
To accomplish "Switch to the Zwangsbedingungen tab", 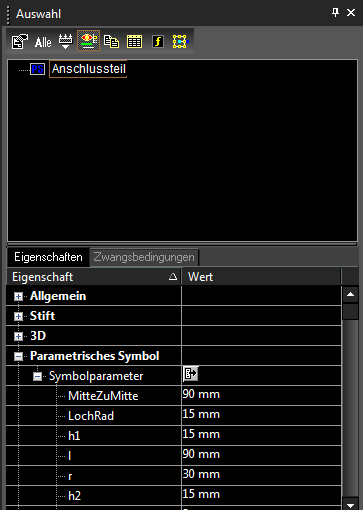I will (x=144, y=257).
